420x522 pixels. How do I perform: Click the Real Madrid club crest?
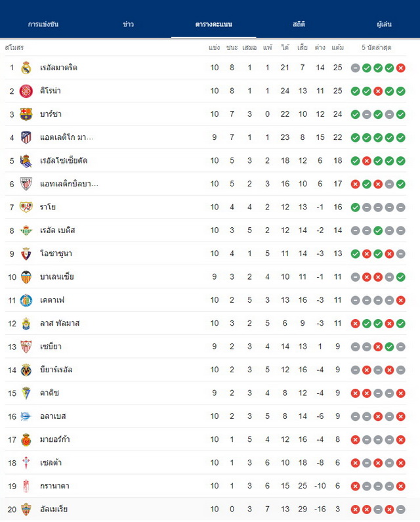26,68
